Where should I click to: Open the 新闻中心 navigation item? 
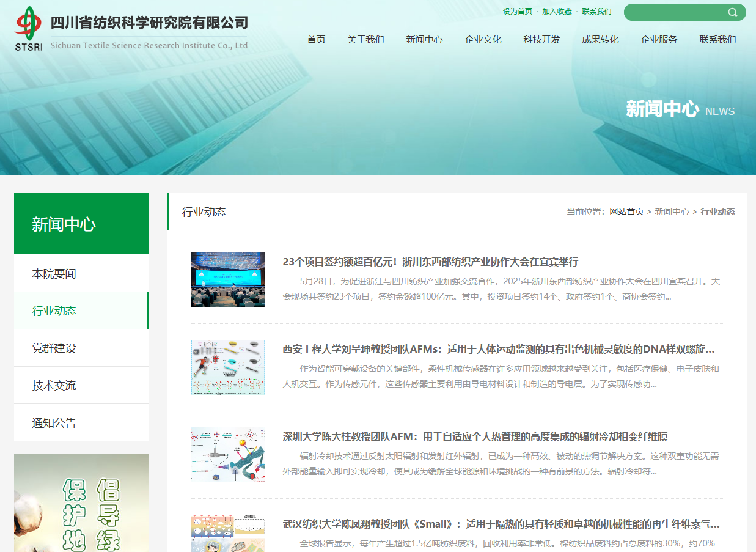[424, 40]
